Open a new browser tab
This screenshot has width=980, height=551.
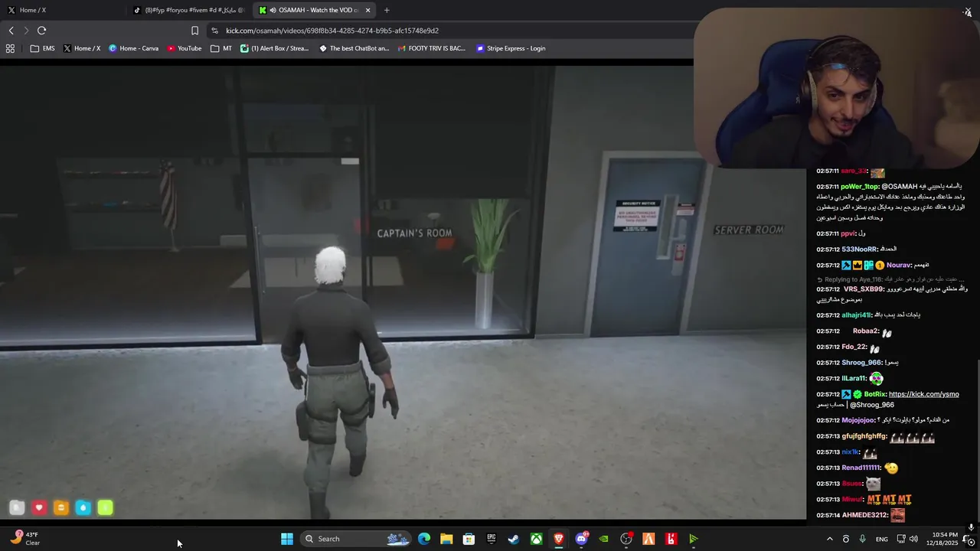point(387,10)
